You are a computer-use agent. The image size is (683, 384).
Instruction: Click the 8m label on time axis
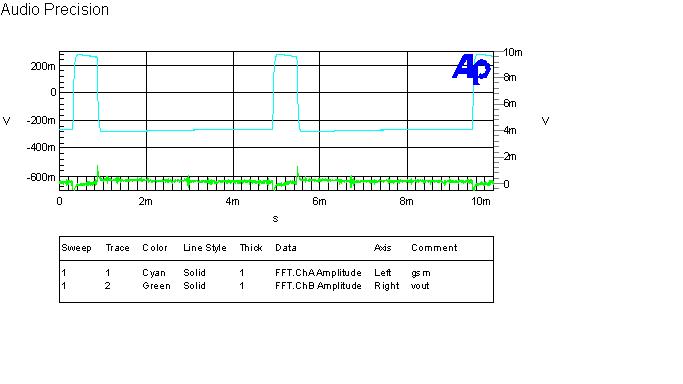point(406,201)
